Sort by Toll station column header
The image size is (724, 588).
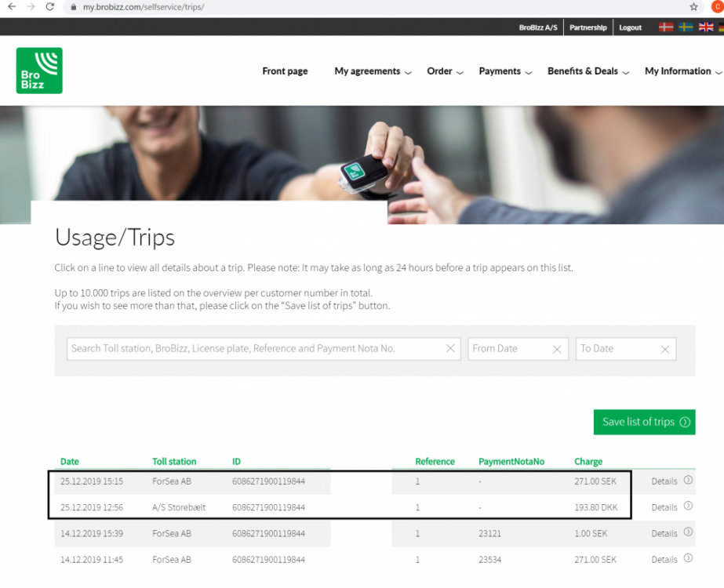[x=174, y=462]
